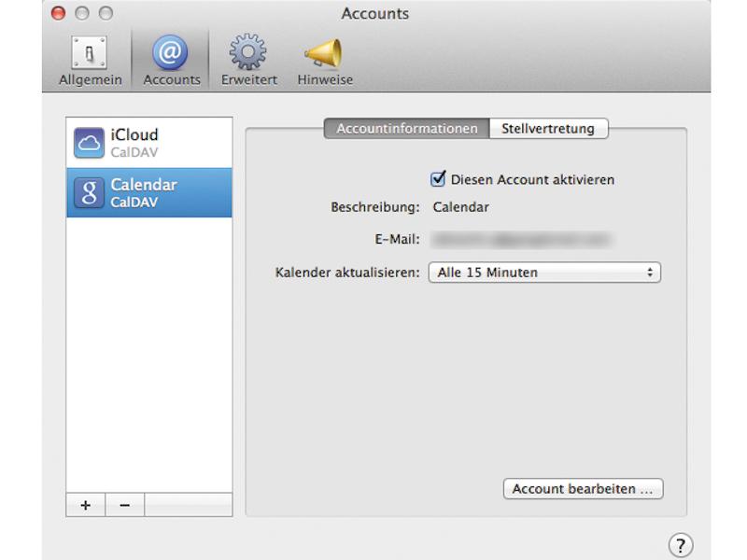This screenshot has height=560, width=747.
Task: Toggle Diesen Account aktivieren checkbox
Action: point(438,179)
